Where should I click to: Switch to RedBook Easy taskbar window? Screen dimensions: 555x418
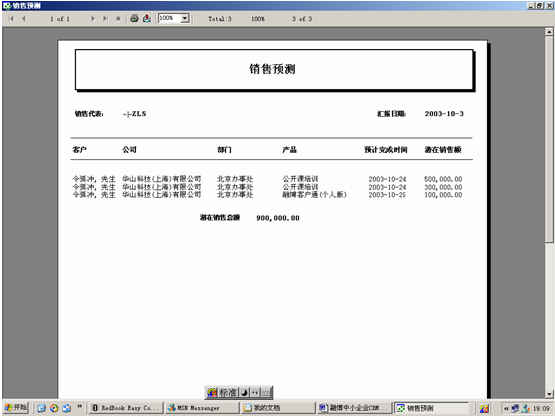[126, 408]
